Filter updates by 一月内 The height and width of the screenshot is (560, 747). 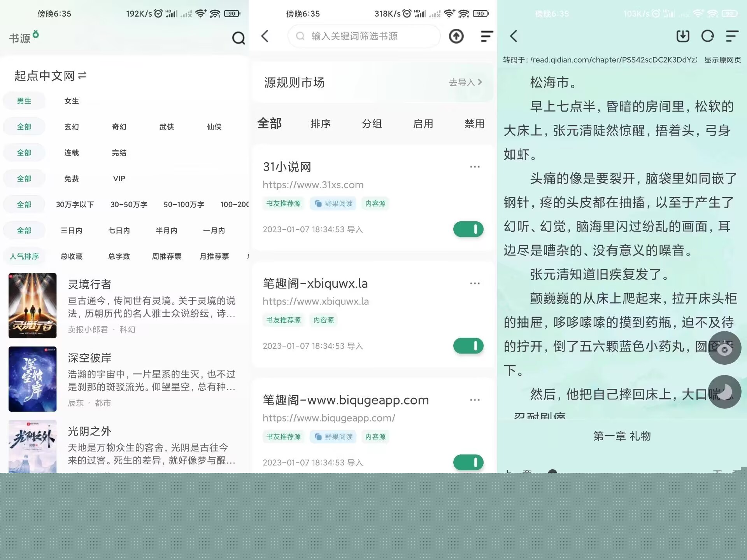pyautogui.click(x=214, y=231)
